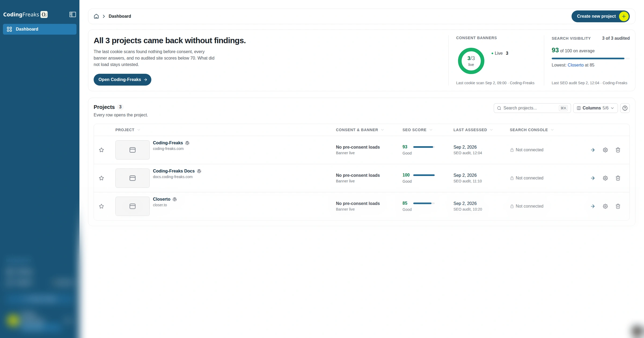644x338 pixels.
Task: Sort by SEARCH CONSOLE column header
Action: point(532,130)
